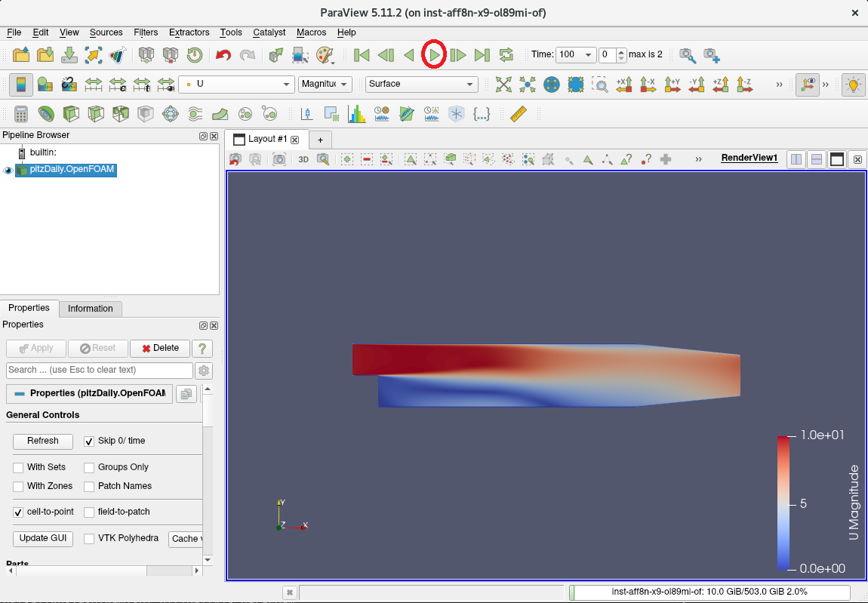Click the Load Color Palette icon

[x=325, y=55]
